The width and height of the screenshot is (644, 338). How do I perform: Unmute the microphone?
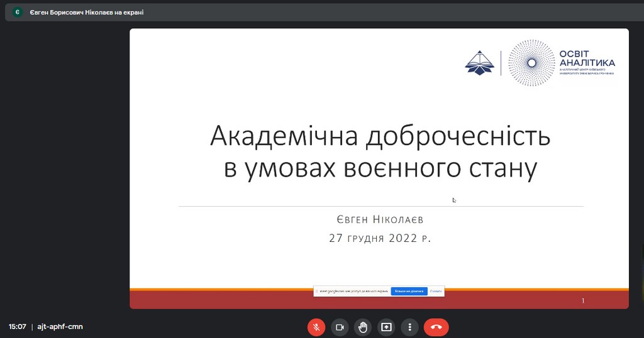pos(316,327)
